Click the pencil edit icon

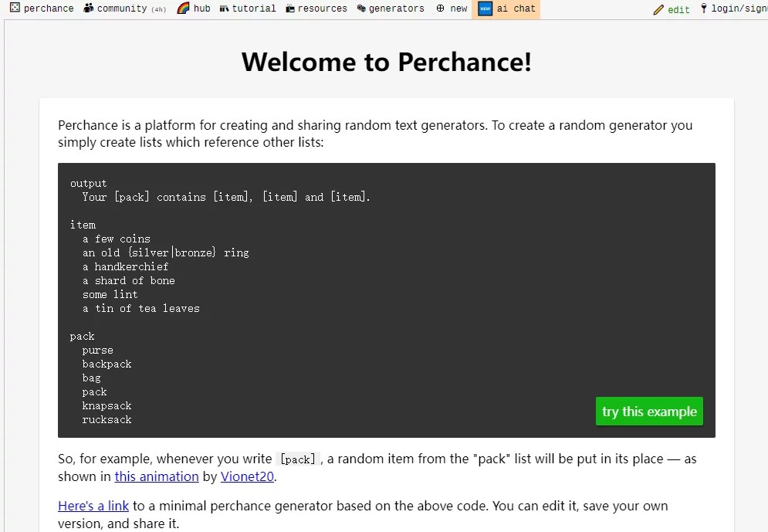coord(658,9)
